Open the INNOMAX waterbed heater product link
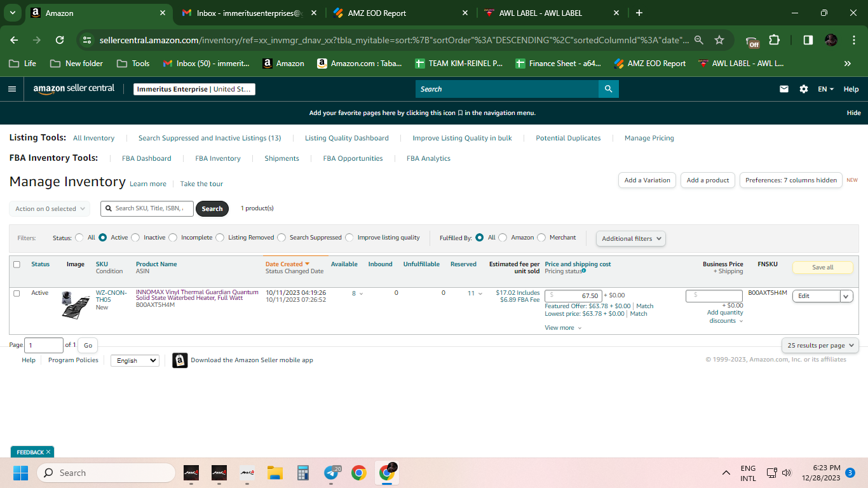Image resolution: width=868 pixels, height=488 pixels. pyautogui.click(x=197, y=295)
